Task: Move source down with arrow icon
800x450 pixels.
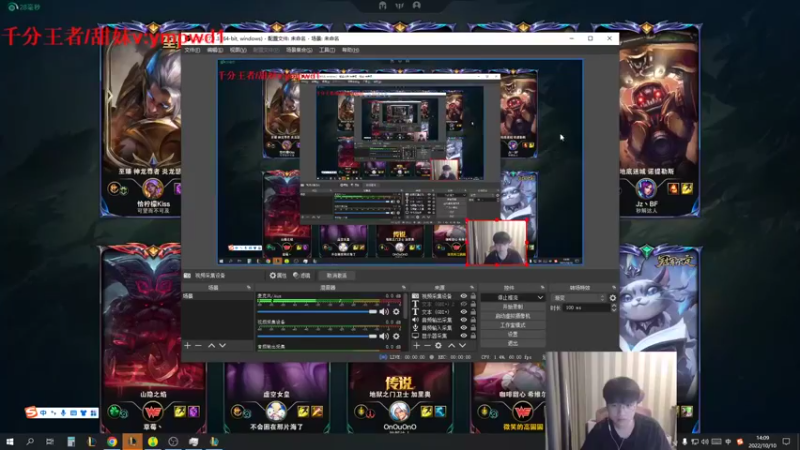Action: click(x=463, y=345)
